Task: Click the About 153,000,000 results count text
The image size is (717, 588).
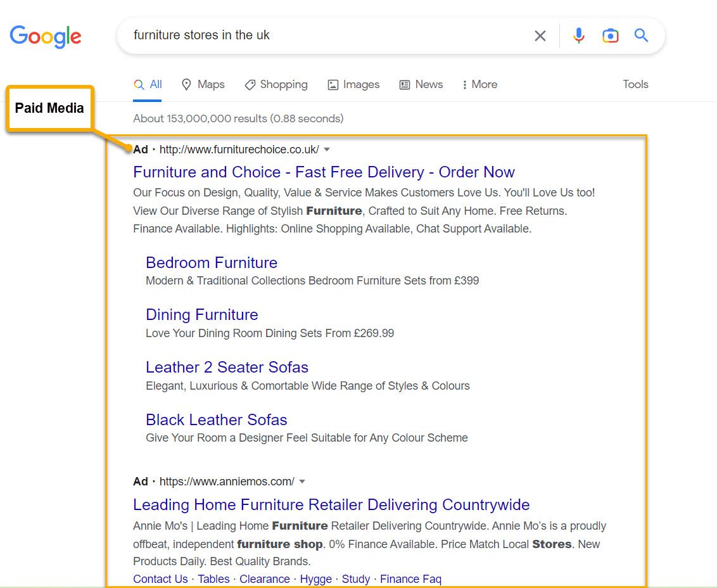Action: point(238,118)
